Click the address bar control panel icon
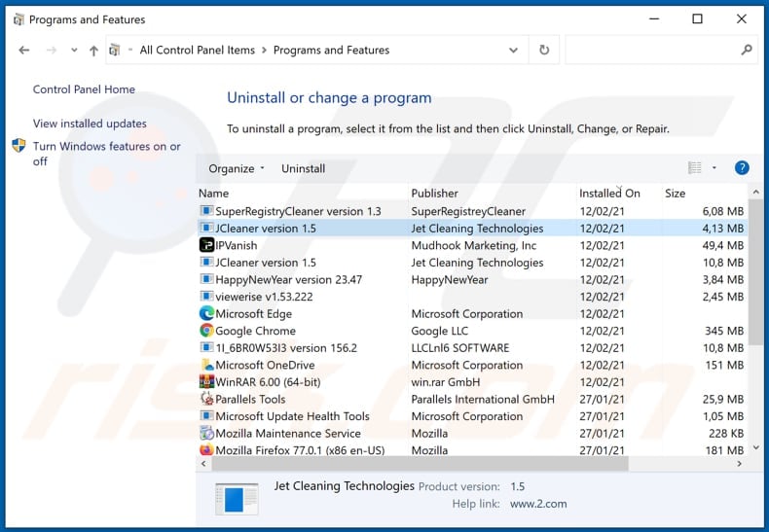 pos(114,50)
